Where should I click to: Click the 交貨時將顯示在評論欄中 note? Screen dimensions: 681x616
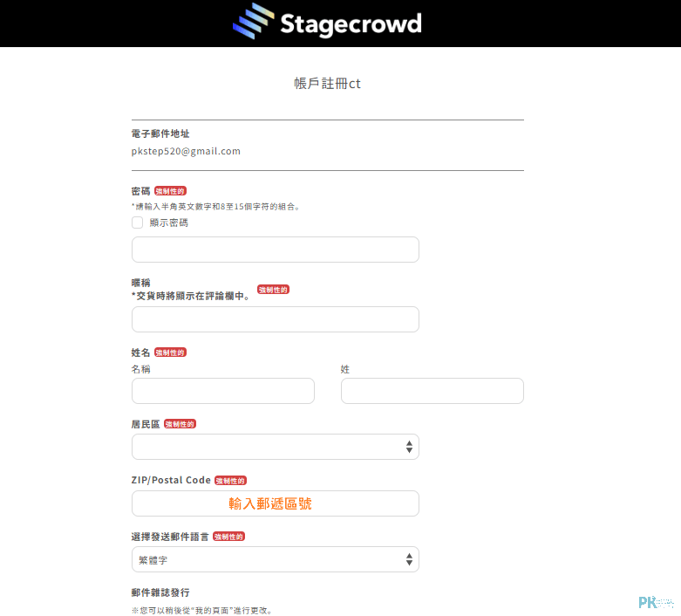(191, 296)
